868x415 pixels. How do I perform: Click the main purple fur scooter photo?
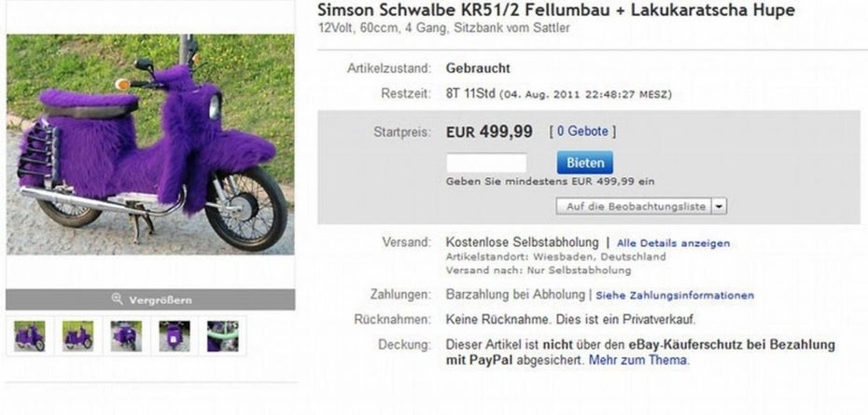(x=150, y=145)
